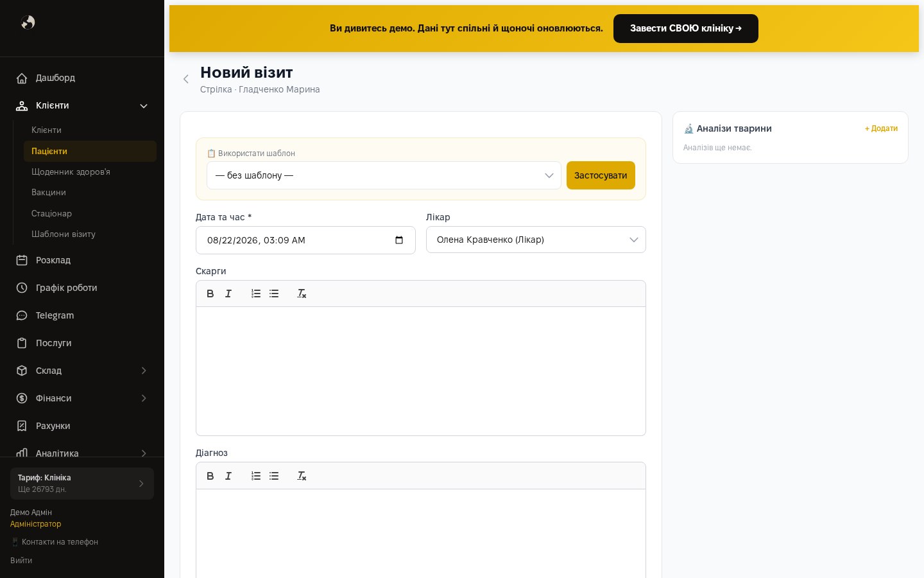Open Щоденник здоров'я submenu item
Viewport: 924px width, 578px height.
coord(90,172)
